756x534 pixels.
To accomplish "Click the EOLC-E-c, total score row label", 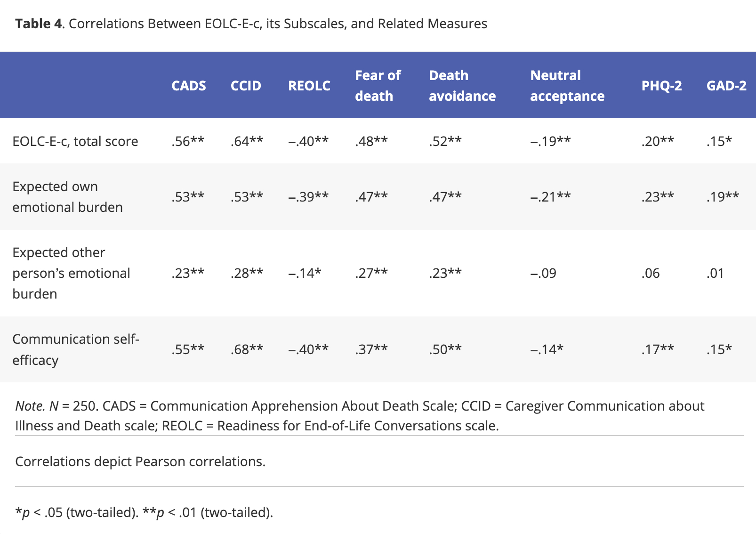I will pyautogui.click(x=75, y=141).
